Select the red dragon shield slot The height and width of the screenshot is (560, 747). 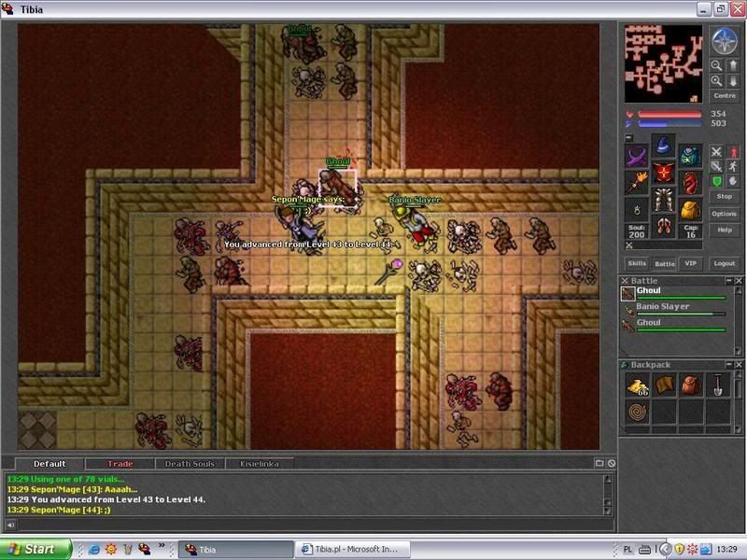point(690,183)
